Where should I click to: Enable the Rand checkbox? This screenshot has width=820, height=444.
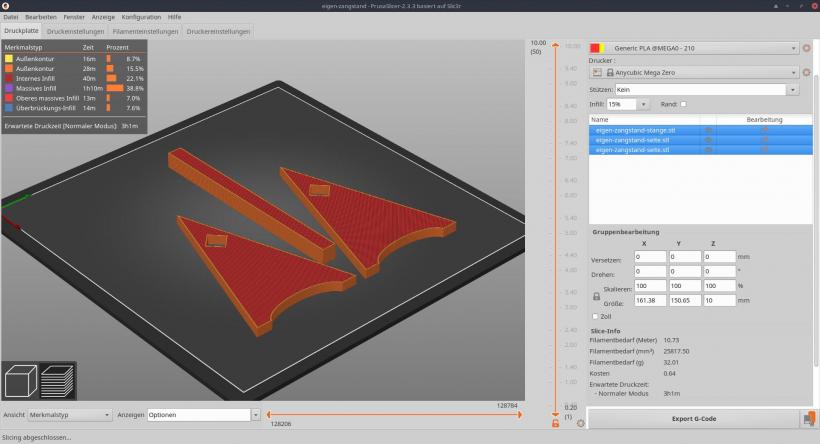683,104
